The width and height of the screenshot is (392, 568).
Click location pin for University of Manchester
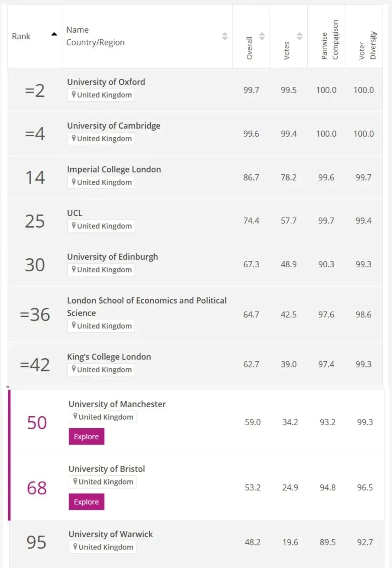pos(75,417)
